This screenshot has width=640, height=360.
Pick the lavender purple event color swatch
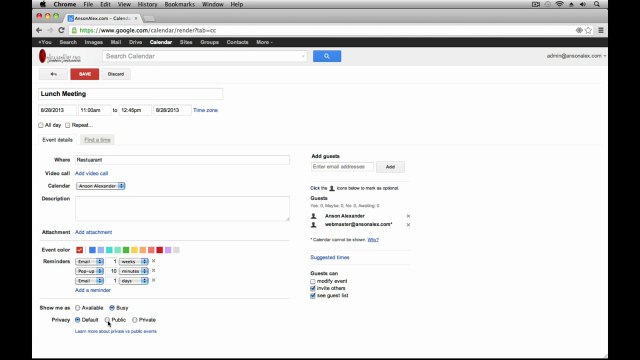point(168,250)
